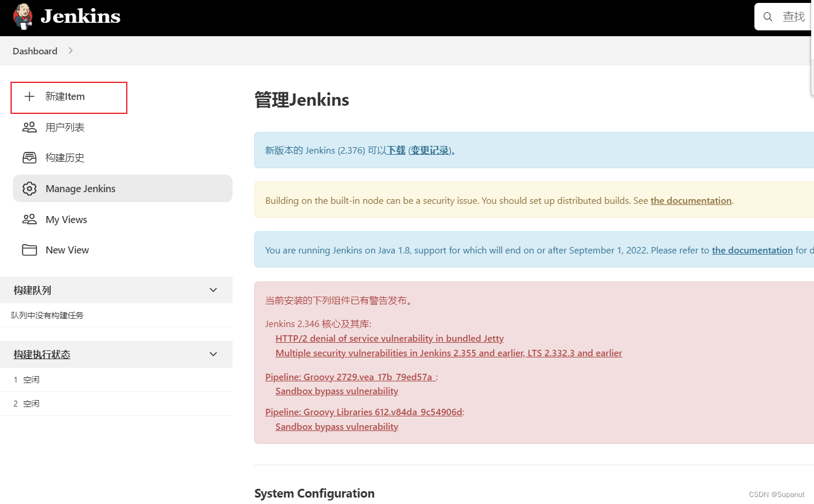The width and height of the screenshot is (814, 504).
Task: Click the Manage Jenkins gear icon
Action: tap(29, 189)
